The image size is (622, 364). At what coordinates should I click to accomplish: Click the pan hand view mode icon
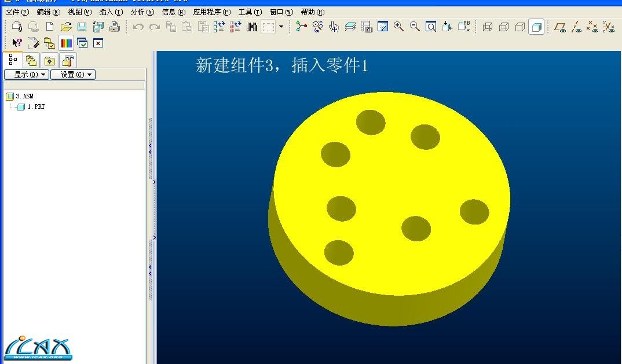334,27
